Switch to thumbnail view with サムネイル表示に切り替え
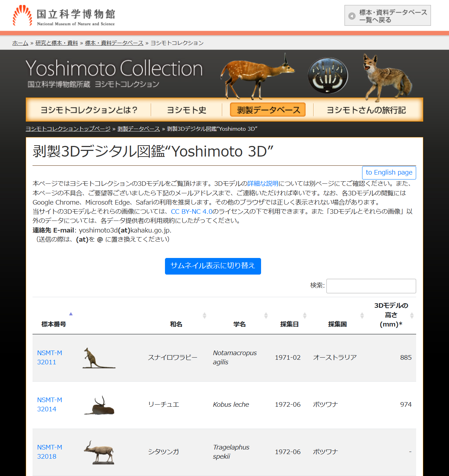Screen dimensions: 449x476 [x=213, y=266]
